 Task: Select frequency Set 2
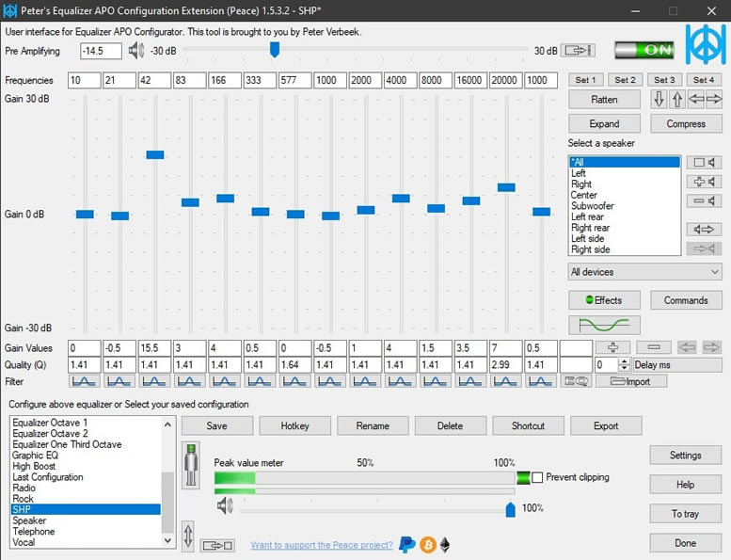pyautogui.click(x=626, y=80)
